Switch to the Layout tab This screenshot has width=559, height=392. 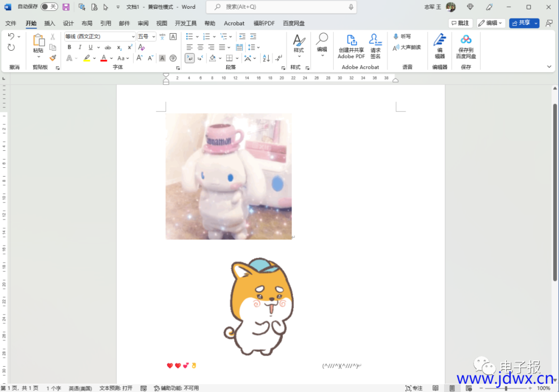(86, 23)
